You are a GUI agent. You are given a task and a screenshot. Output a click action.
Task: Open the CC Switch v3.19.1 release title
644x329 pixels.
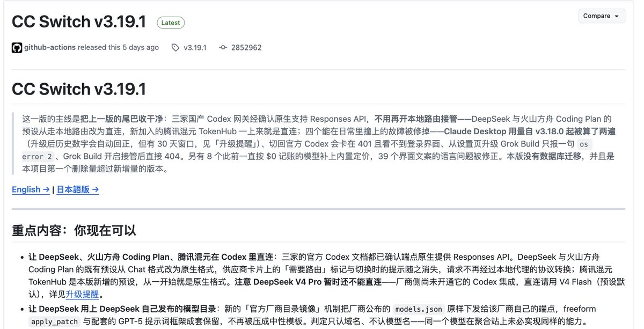(79, 21)
